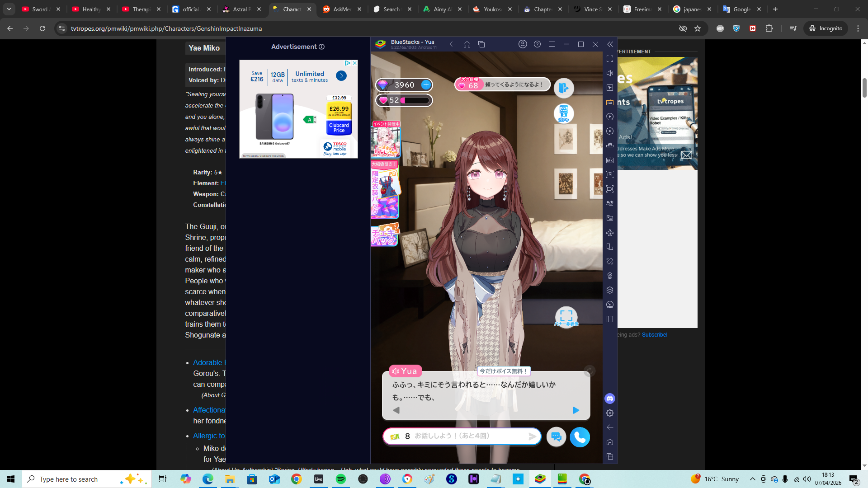This screenshot has height=488, width=868.
Task: Click the Android back arrow in the sidebar
Action: (610, 427)
